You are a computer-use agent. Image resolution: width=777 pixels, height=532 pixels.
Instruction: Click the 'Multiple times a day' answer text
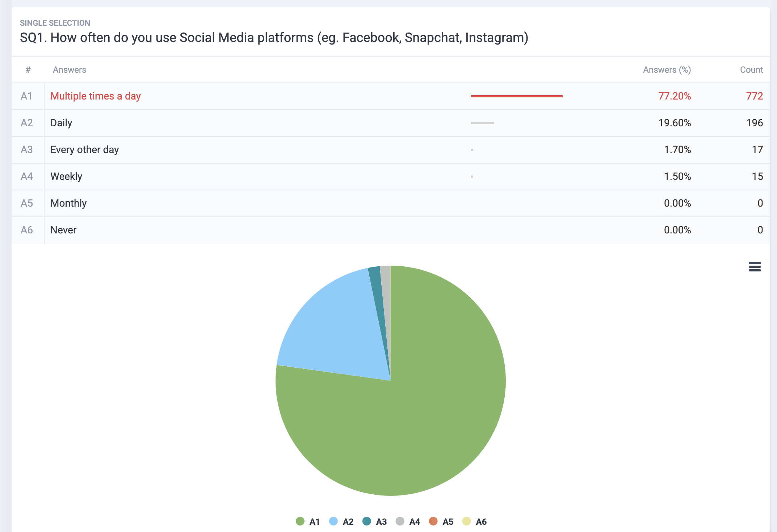[x=95, y=96]
